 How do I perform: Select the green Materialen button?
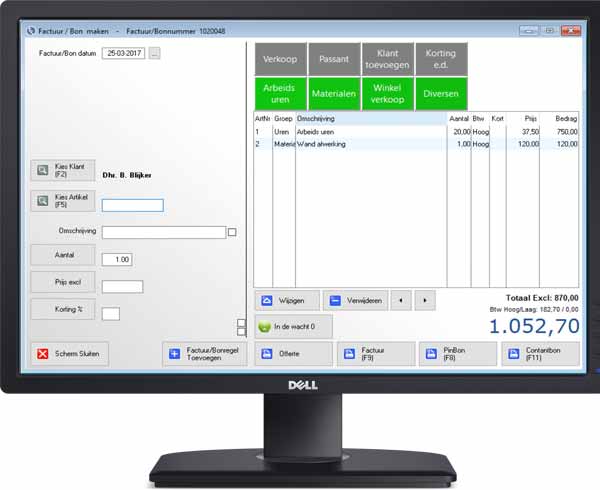(x=334, y=94)
